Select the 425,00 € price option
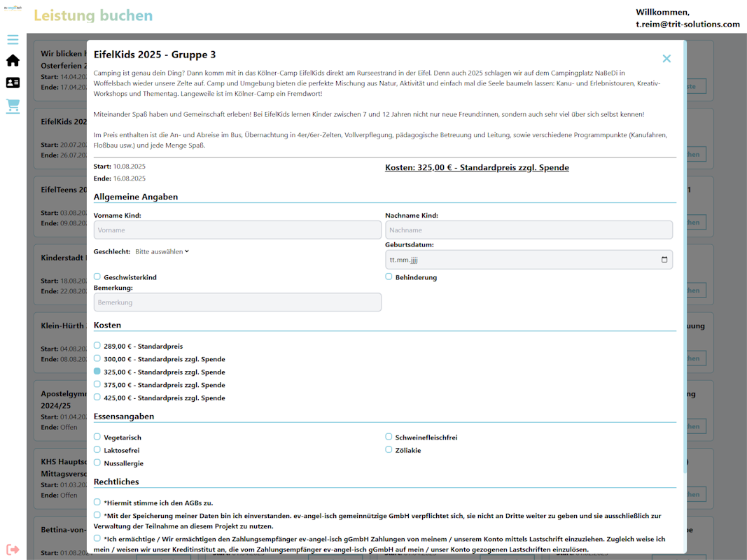The width and height of the screenshot is (747, 560). coord(97,397)
